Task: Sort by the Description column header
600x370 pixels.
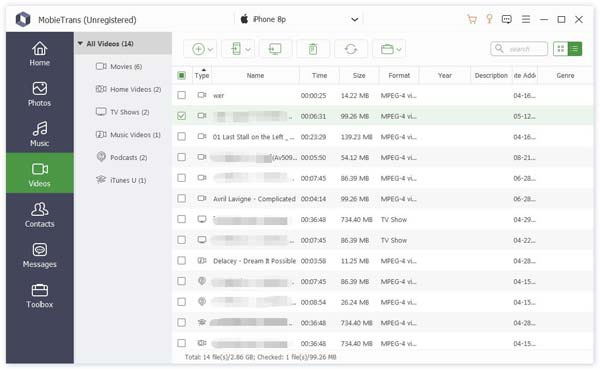Action: pyautogui.click(x=491, y=75)
